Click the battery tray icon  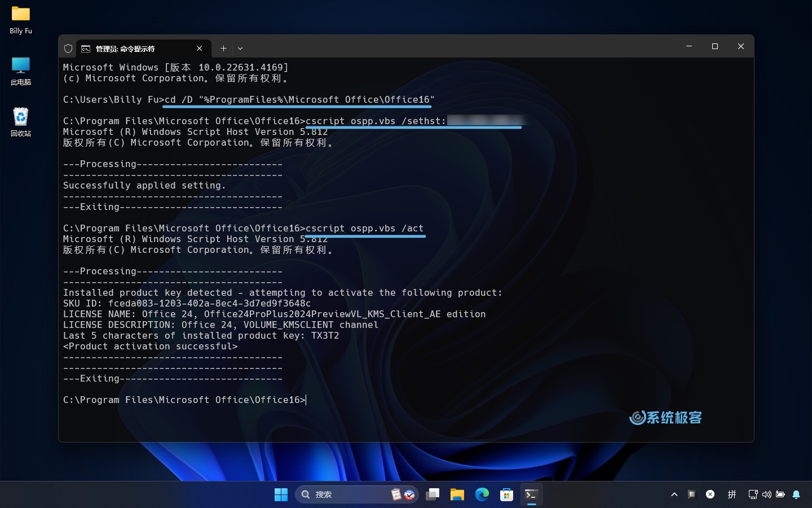pos(780,494)
